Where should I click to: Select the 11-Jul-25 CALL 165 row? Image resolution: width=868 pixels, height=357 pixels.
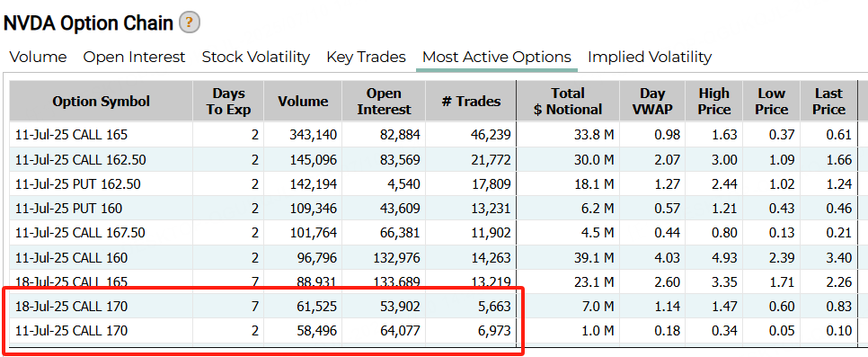(433, 135)
